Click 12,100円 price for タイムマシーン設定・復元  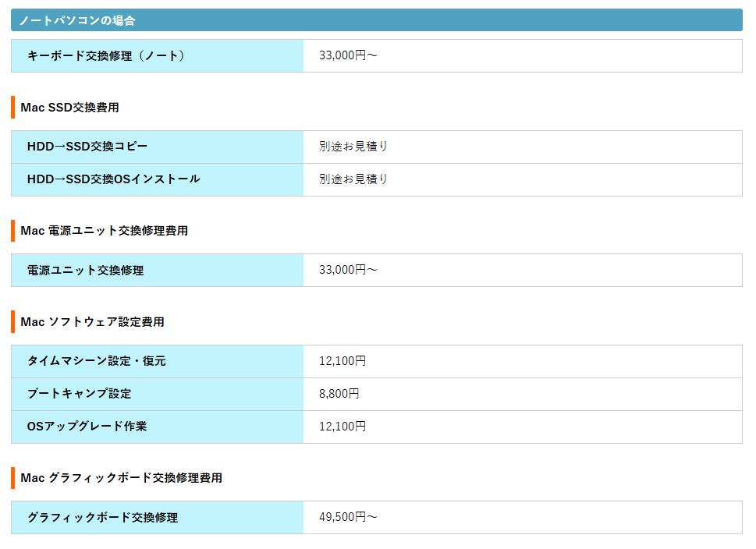coord(343,361)
